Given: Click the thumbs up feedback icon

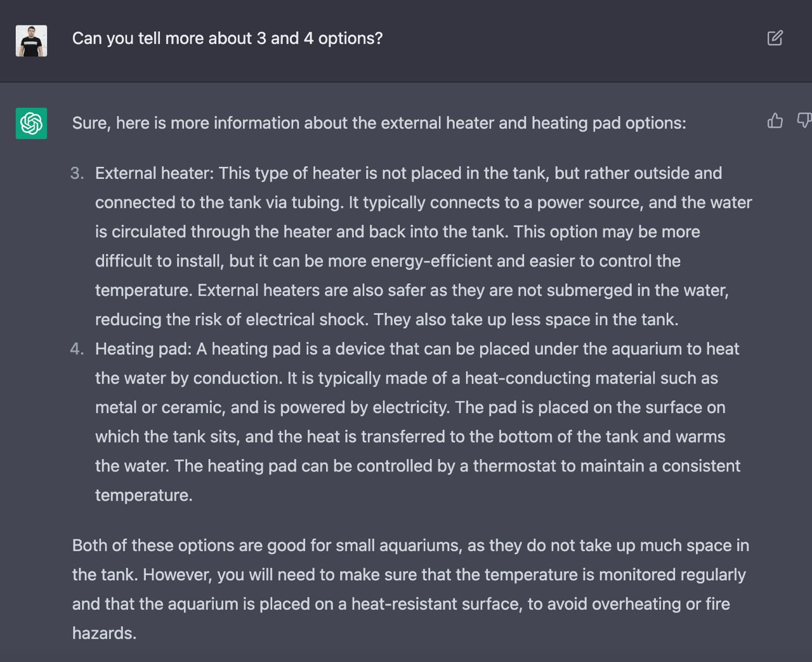Looking at the screenshot, I should pos(775,121).
